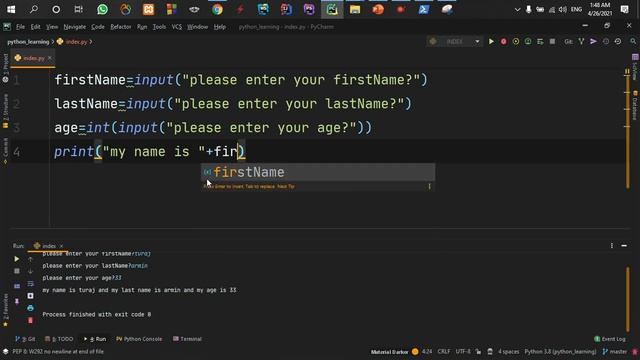
Task: Clear all Run output with trash icon
Action: click(x=31, y=320)
